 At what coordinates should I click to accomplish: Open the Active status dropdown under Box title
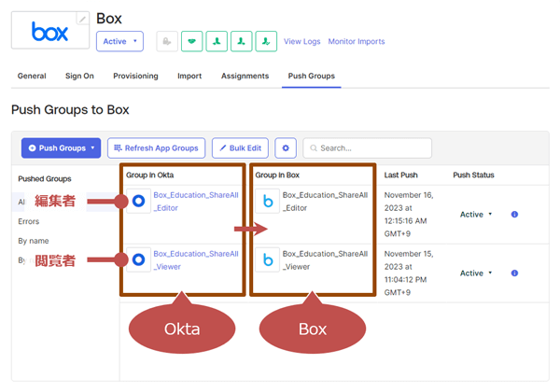pos(119,41)
